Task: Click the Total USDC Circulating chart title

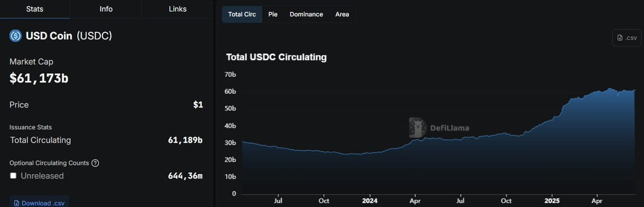Action: pyautogui.click(x=277, y=57)
